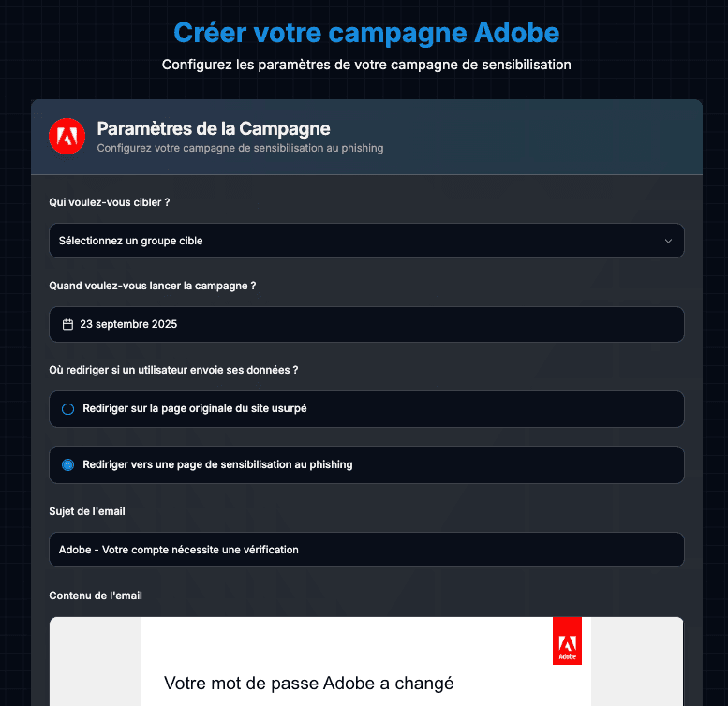Click the email content preview area

click(366, 660)
